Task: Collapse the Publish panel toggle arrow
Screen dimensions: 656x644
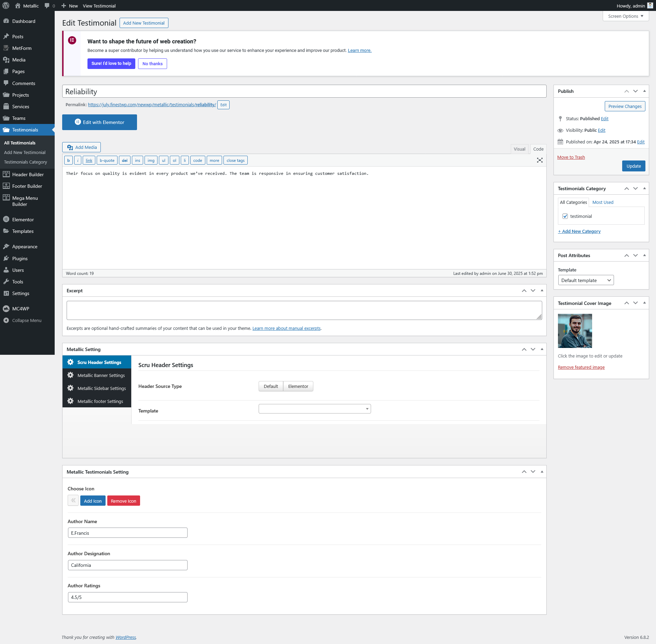Action: point(644,91)
